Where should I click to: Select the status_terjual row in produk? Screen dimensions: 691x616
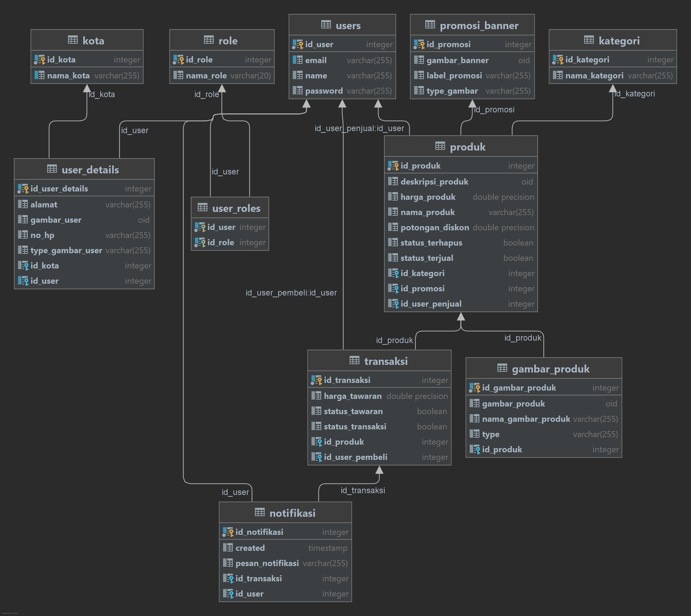tap(461, 258)
